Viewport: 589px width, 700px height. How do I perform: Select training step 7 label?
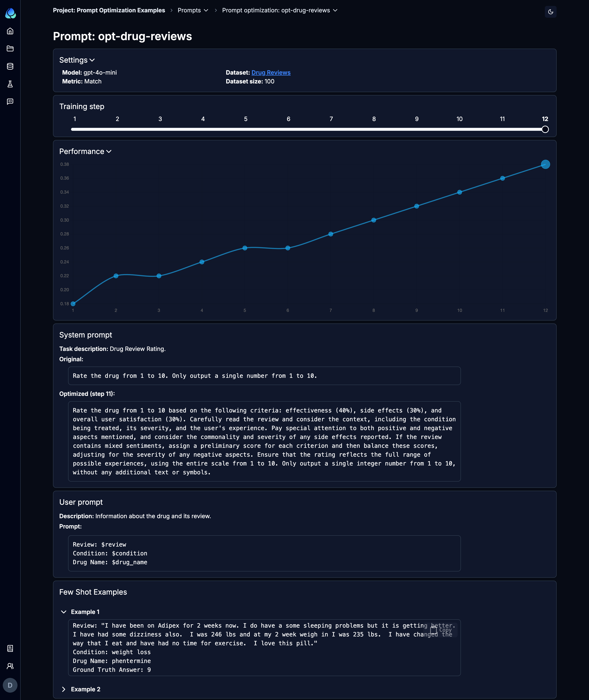[x=331, y=119]
